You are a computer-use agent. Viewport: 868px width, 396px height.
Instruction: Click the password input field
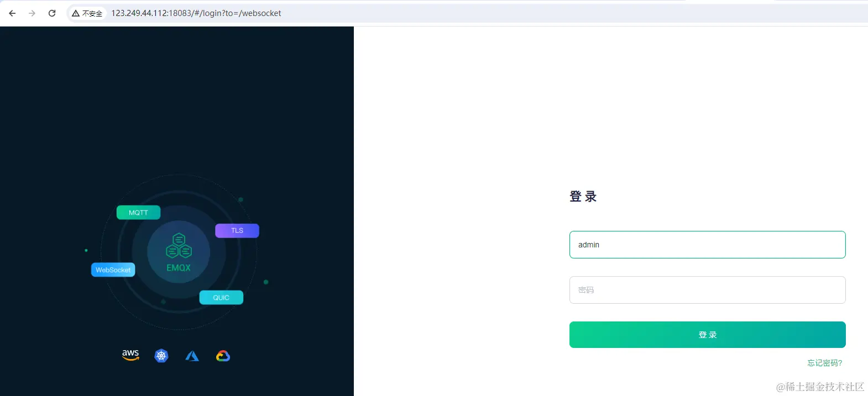707,290
